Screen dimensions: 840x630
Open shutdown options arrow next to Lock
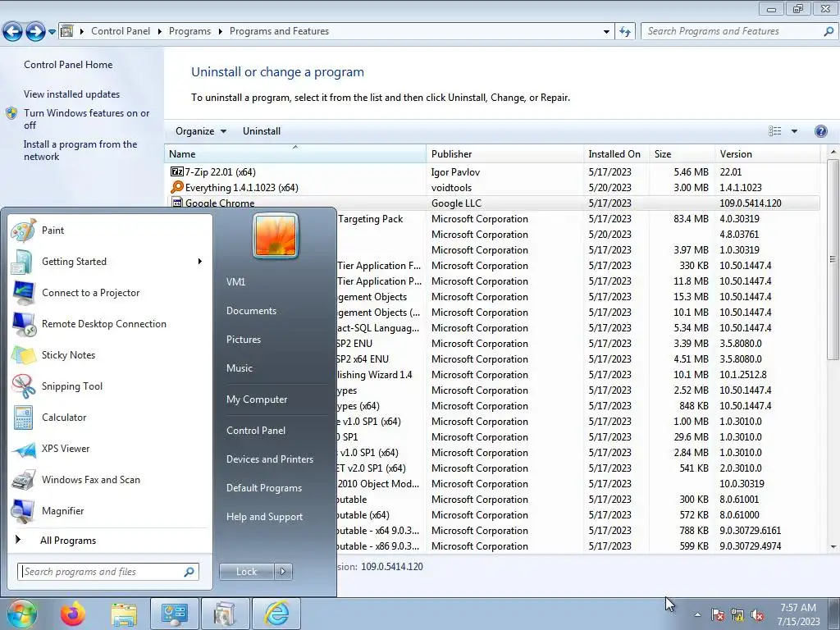pyautogui.click(x=283, y=572)
